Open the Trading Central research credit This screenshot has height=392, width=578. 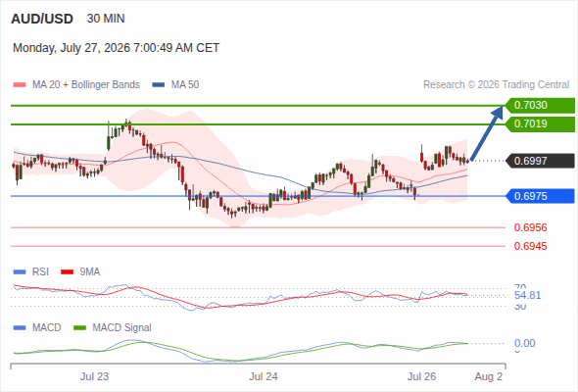tap(496, 85)
